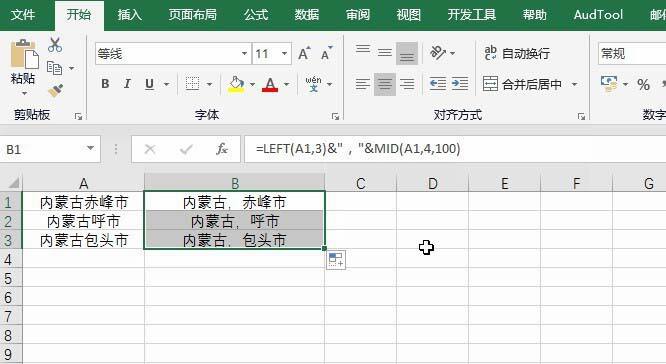Open the 开发工具 tab

coord(472,15)
